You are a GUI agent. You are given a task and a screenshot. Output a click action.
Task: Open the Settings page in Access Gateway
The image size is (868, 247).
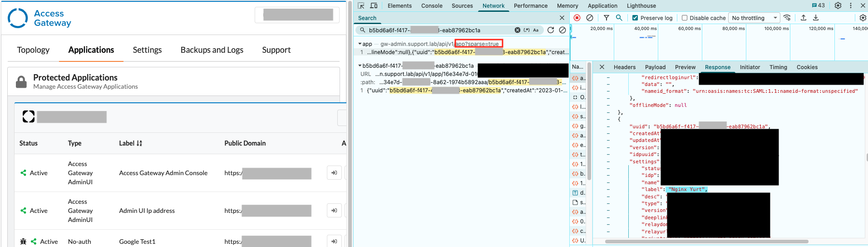point(147,50)
